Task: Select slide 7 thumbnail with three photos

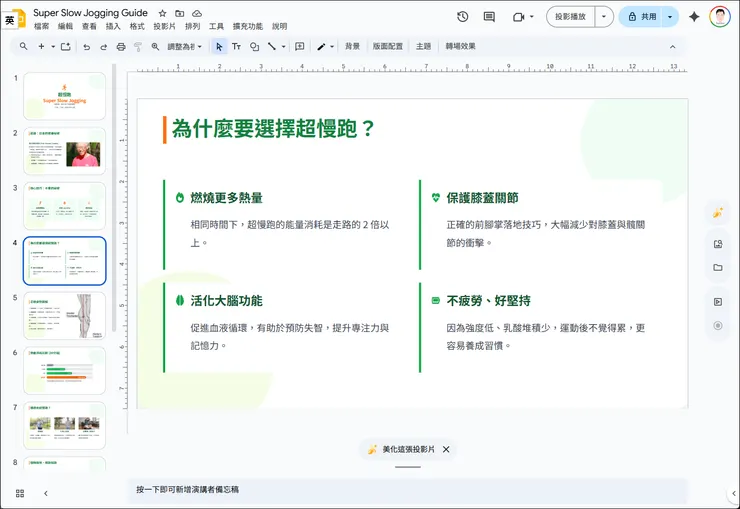Action: coord(65,426)
